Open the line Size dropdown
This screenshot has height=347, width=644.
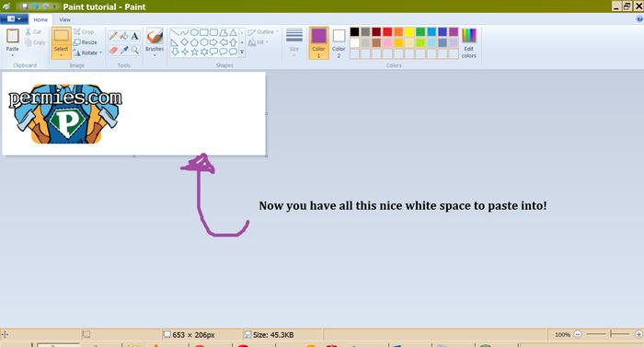pyautogui.click(x=294, y=42)
